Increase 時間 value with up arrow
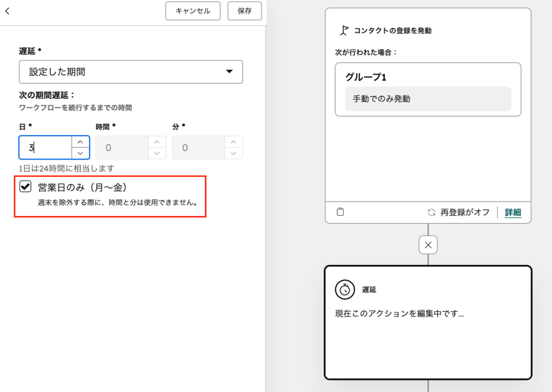 click(157, 141)
